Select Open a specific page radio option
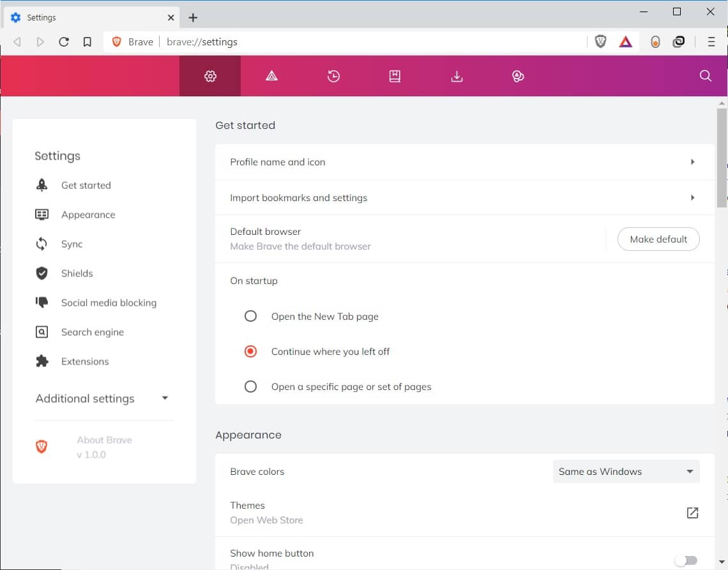Screen dimensions: 728x570 click(250, 386)
